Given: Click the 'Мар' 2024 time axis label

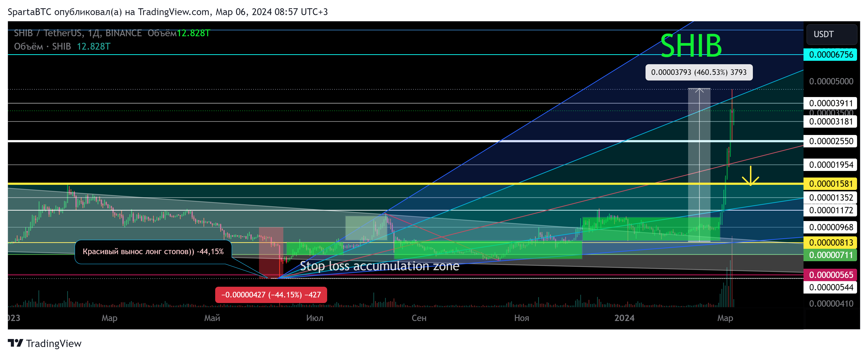Looking at the screenshot, I should (x=725, y=318).
